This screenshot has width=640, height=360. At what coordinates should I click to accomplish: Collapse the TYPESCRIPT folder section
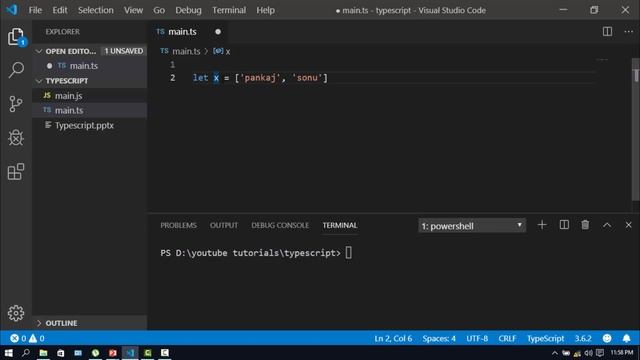click(39, 81)
